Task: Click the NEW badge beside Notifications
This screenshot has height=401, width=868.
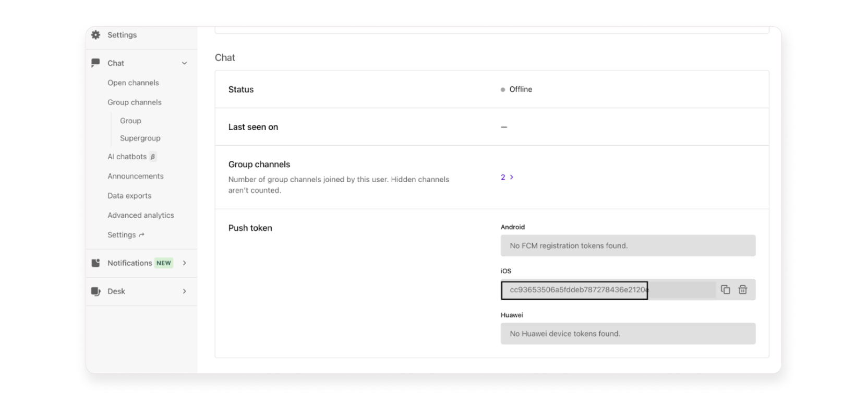Action: click(x=164, y=263)
